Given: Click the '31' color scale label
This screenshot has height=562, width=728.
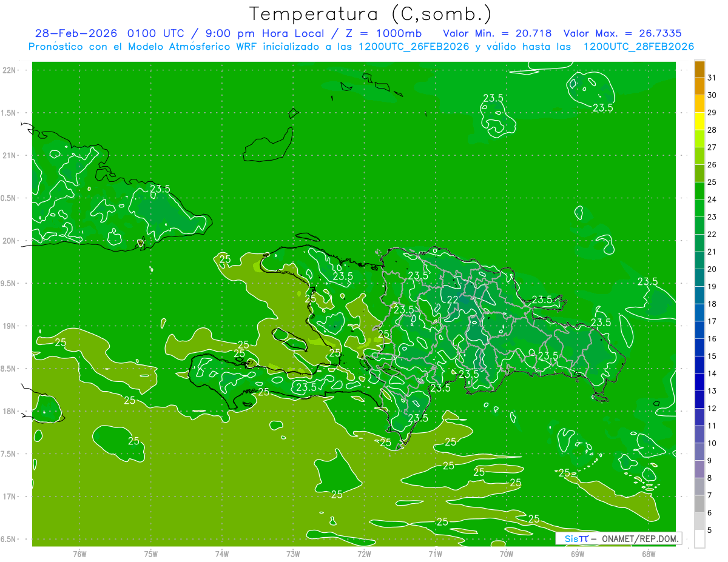Looking at the screenshot, I should click(x=712, y=78).
